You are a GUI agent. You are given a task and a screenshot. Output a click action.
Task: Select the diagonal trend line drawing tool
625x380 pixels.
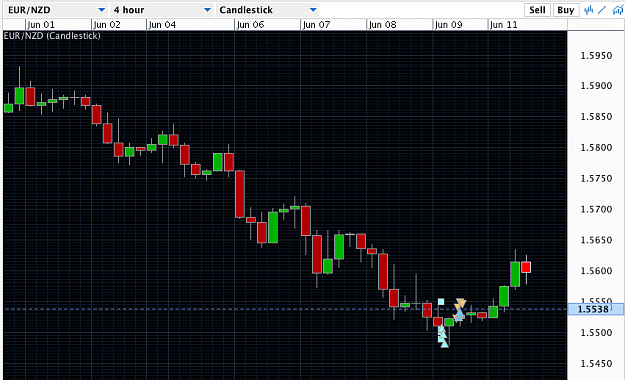click(x=602, y=10)
